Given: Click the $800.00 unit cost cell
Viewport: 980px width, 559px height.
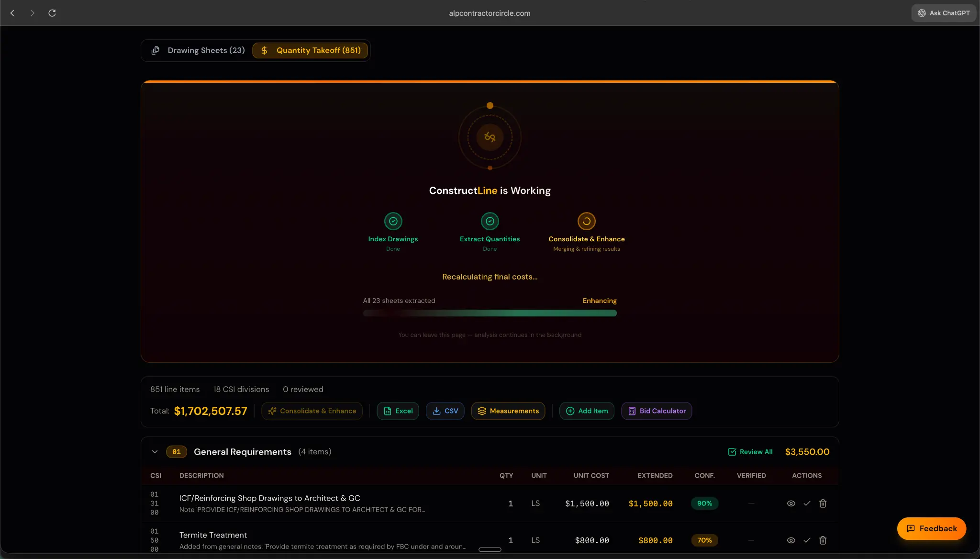Looking at the screenshot, I should click(x=592, y=540).
